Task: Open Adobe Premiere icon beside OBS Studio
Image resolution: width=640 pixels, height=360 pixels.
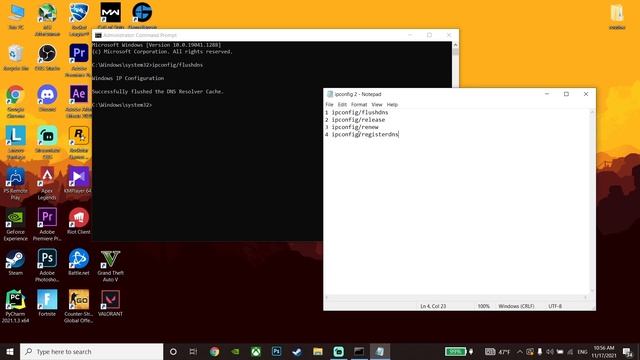Action: click(79, 60)
